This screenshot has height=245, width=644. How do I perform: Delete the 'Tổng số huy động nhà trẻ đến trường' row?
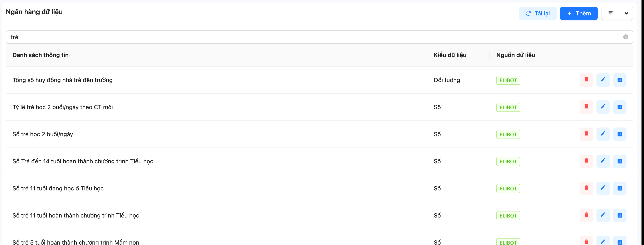point(586,80)
